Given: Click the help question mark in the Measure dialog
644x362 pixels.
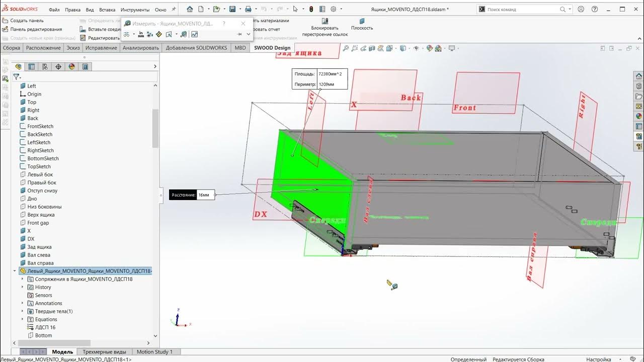Looking at the screenshot, I should [x=224, y=24].
